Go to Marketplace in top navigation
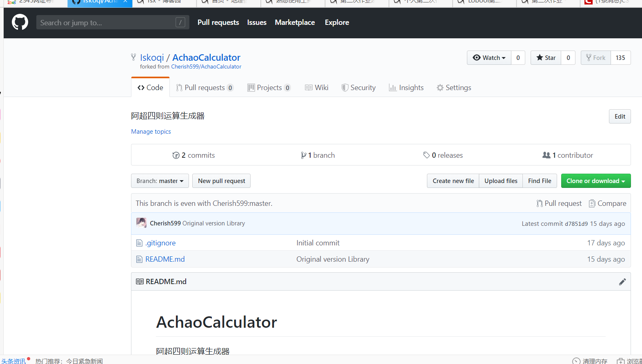642x364 pixels. 295,22
